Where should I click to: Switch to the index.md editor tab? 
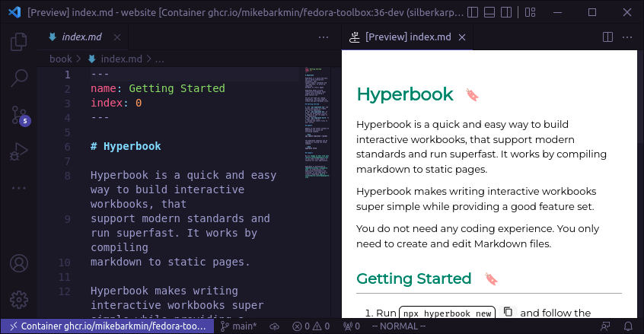point(81,37)
